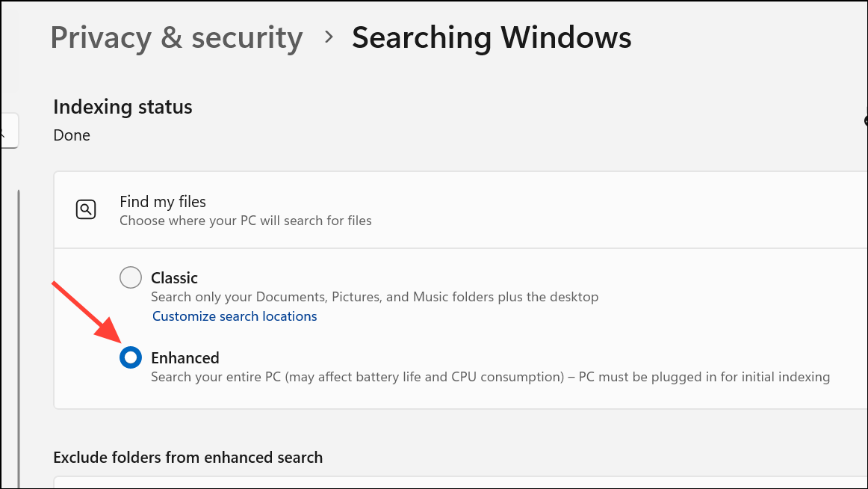The image size is (868, 489).
Task: Click the left sidebar scrollbar
Action: [x=19, y=336]
